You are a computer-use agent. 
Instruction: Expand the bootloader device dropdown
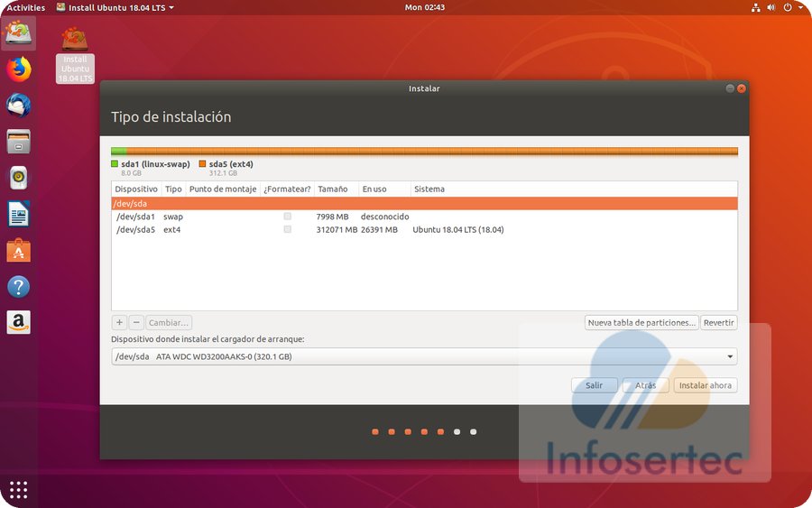point(729,356)
